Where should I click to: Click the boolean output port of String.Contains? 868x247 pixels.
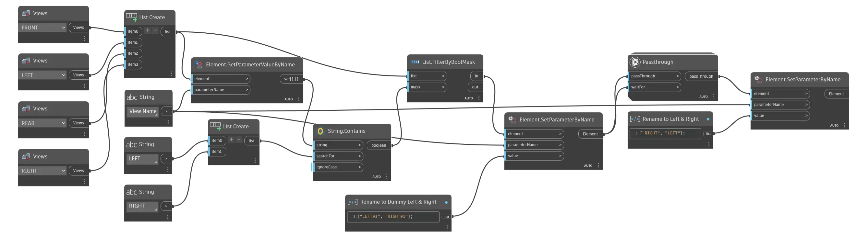pos(380,145)
